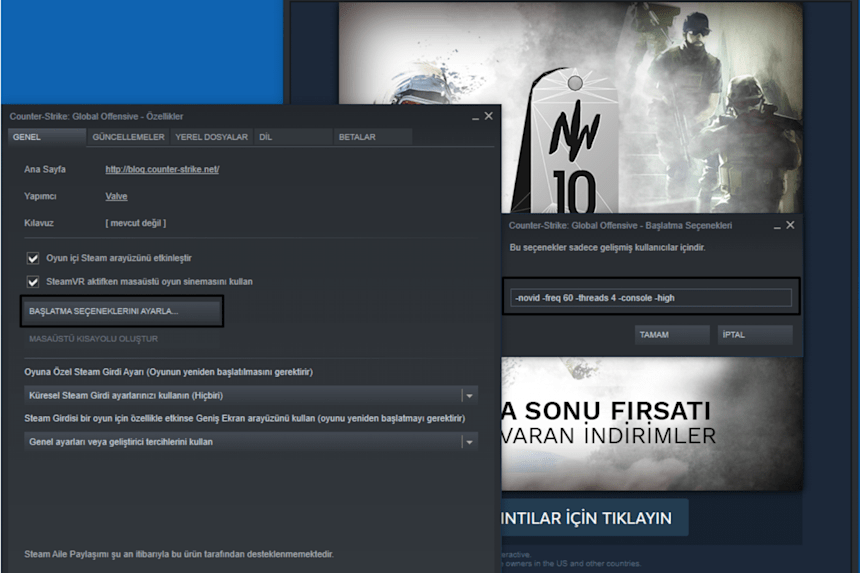Viewport: 860px width, 573px height.
Task: Open the YEREL DOSYALAR tab
Action: tap(212, 137)
